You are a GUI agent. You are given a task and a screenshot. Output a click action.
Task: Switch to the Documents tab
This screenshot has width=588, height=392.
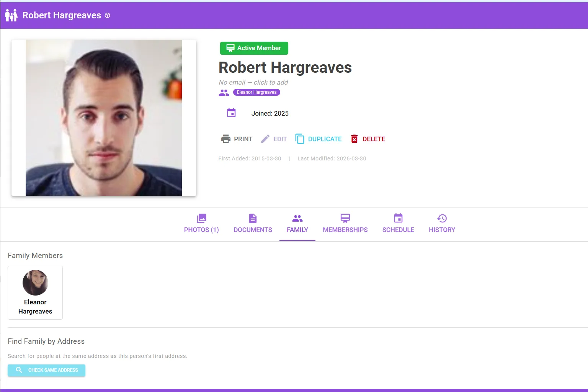(x=253, y=224)
